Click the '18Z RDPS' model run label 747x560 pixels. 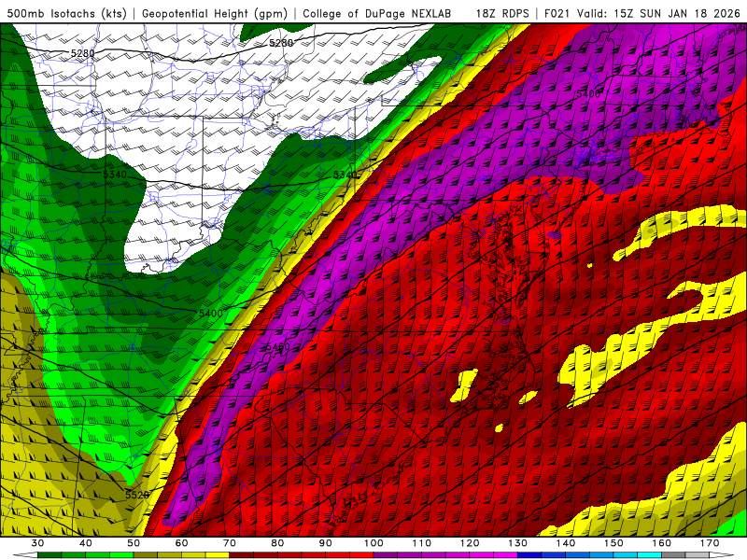click(x=502, y=13)
